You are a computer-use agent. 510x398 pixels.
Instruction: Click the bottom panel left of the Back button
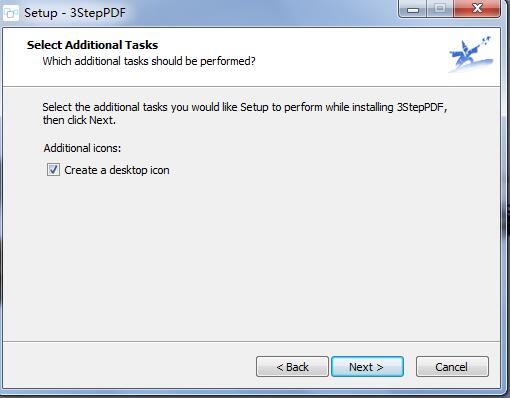(x=130, y=365)
